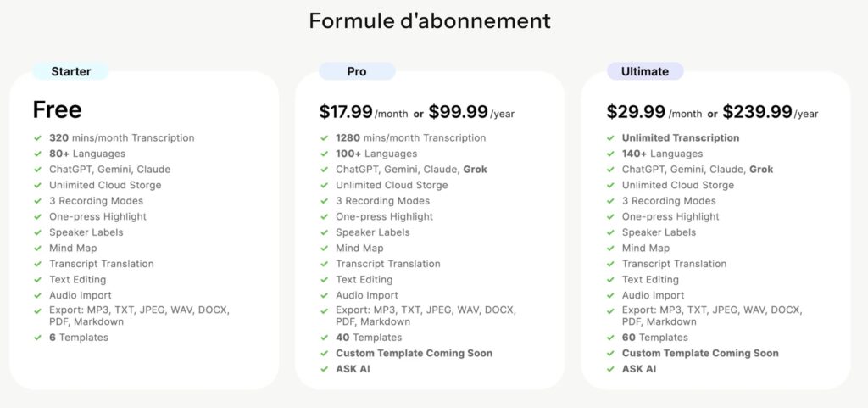The width and height of the screenshot is (868, 408).
Task: Click Pro's Custom Template Coming Soon text
Action: tap(414, 354)
